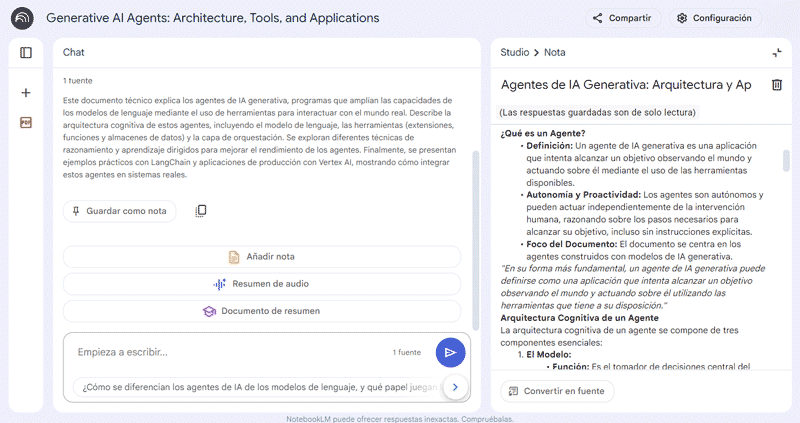Go back to Studio in breadcrumb
The image size is (800, 423).
(514, 52)
